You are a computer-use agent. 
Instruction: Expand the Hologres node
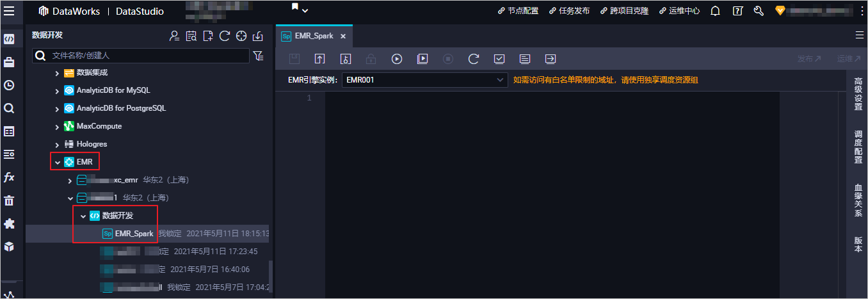point(57,144)
